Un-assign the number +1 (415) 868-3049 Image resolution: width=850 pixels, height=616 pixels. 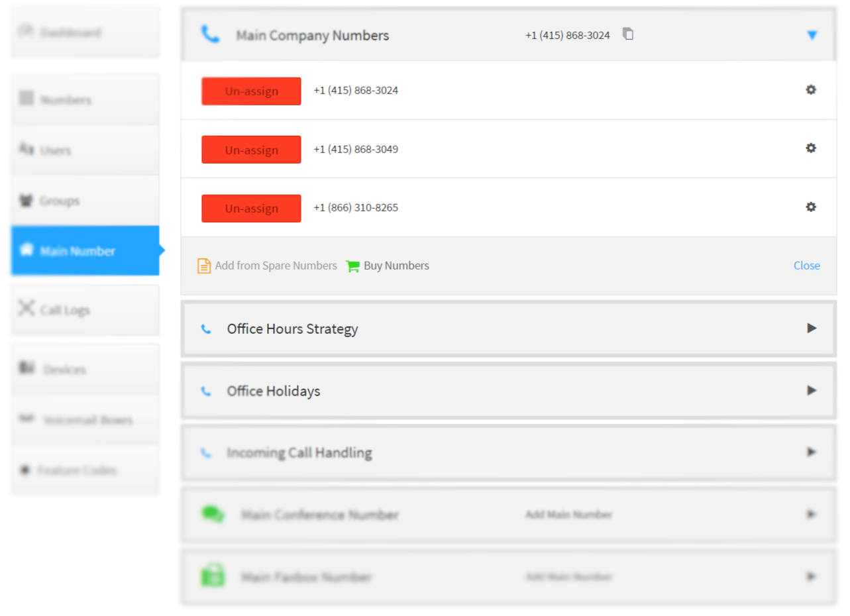pos(251,150)
